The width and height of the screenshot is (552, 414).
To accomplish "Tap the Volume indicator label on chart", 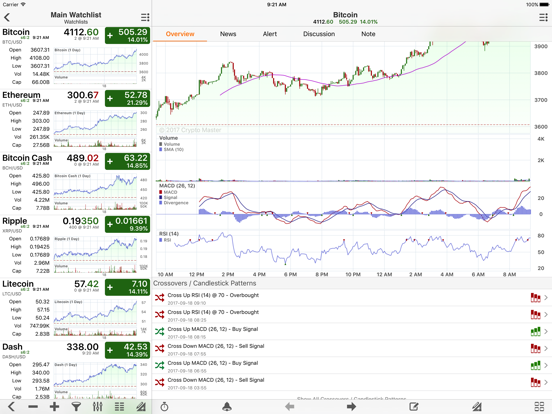I will (168, 138).
